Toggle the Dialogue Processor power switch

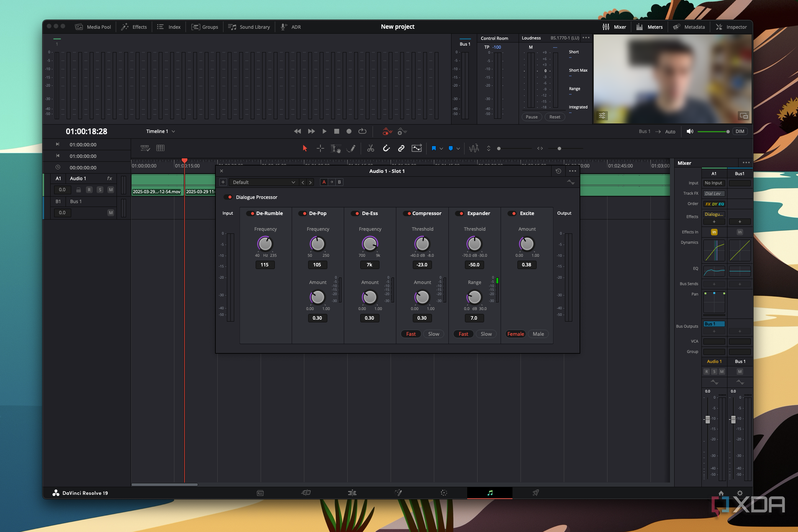tap(229, 197)
